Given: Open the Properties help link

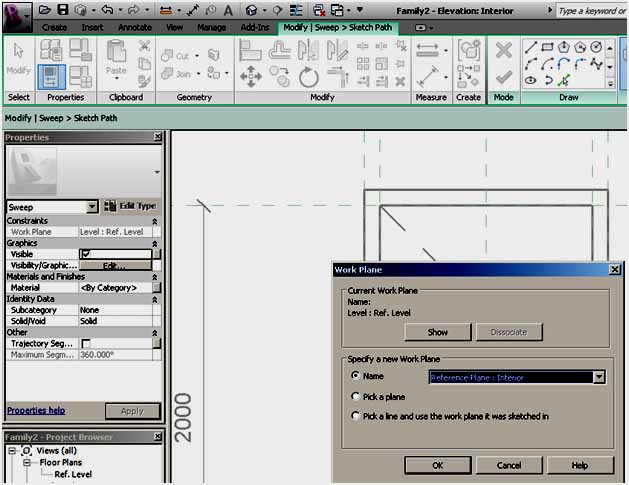Looking at the screenshot, I should click(36, 411).
